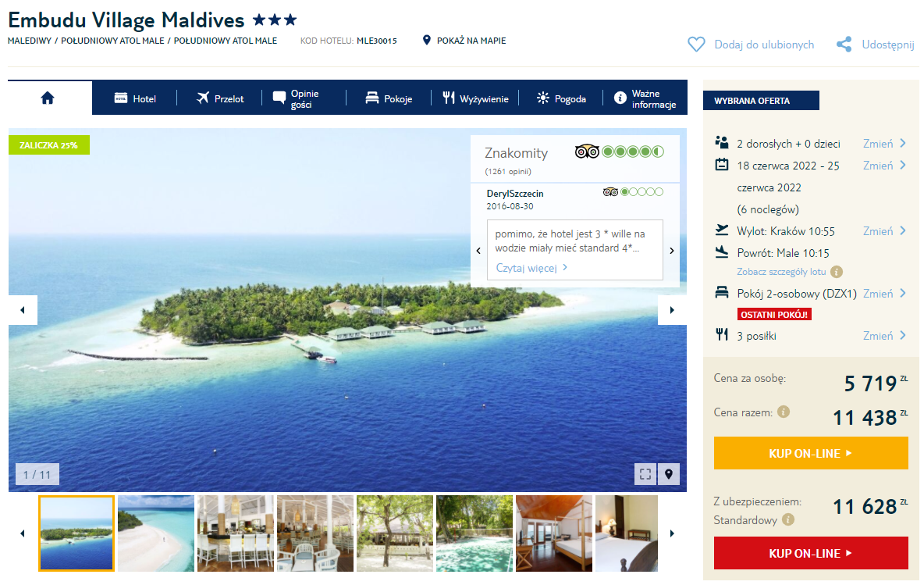Image resolution: width=924 pixels, height=585 pixels.
Task: Click map pin icon on main photo
Action: tap(668, 474)
